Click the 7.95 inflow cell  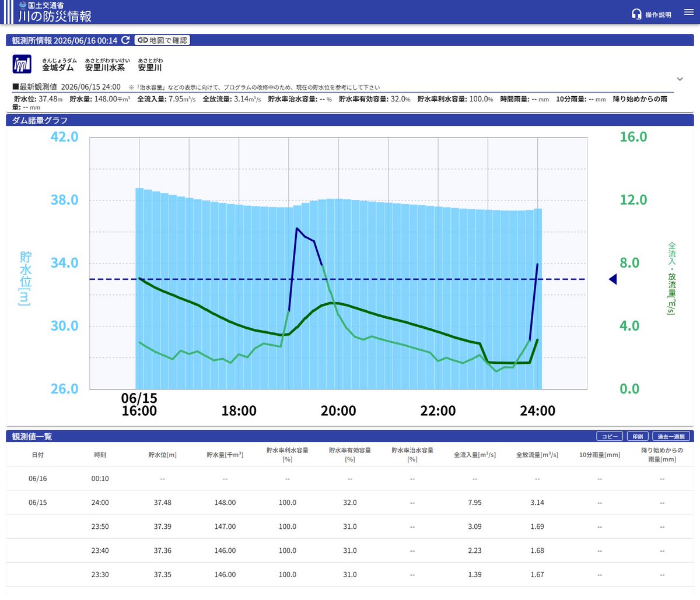click(x=475, y=503)
